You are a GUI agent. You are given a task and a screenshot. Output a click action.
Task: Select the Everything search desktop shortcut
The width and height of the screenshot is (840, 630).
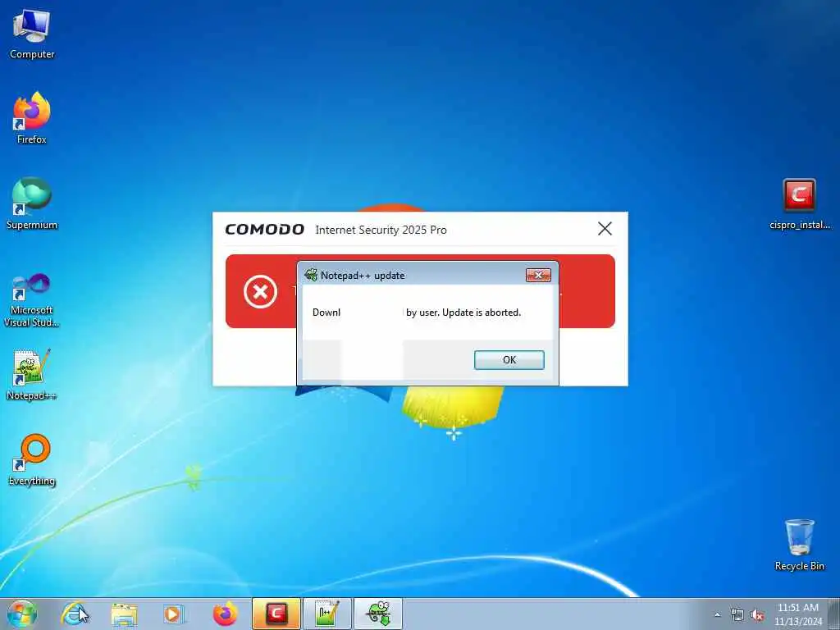32,459
